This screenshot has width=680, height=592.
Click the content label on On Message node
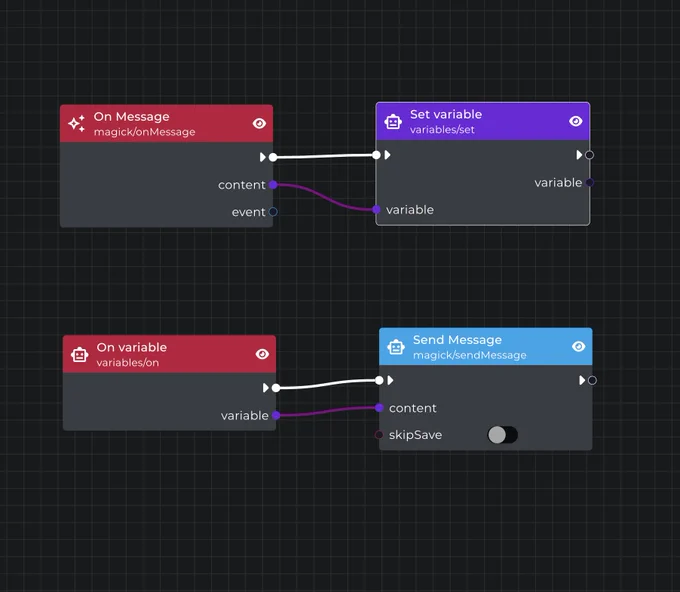click(242, 185)
